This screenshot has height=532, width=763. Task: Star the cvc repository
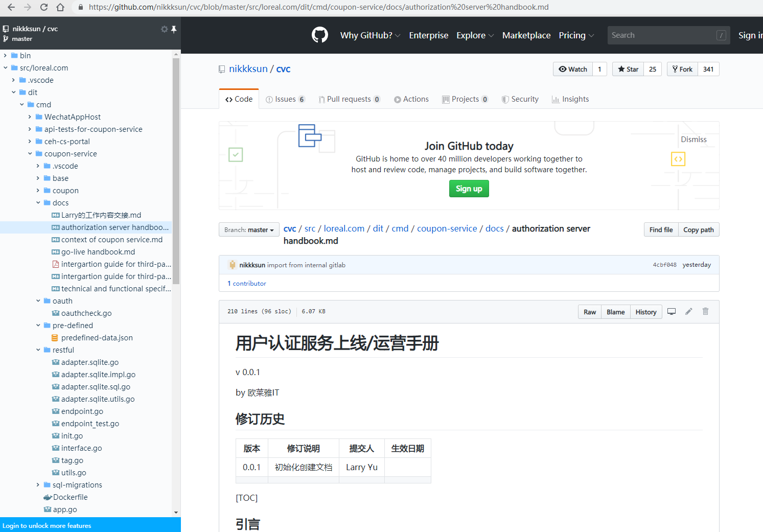pyautogui.click(x=628, y=69)
